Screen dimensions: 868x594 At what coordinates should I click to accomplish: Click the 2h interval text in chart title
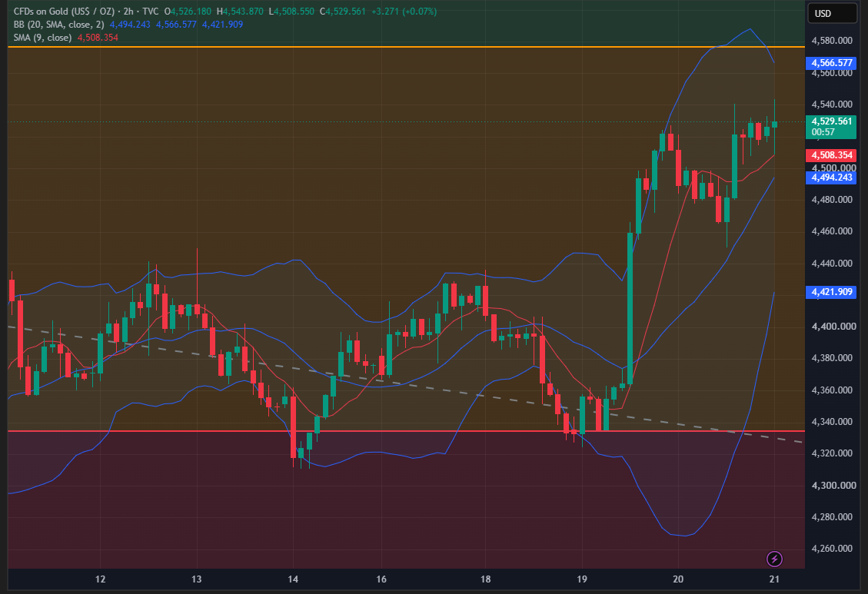(x=128, y=11)
